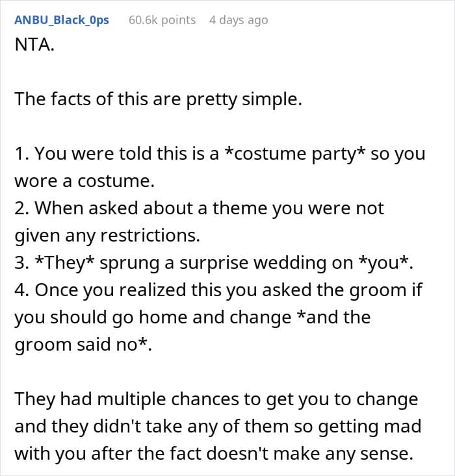Click the "wore a costume" line
This screenshot has width=455, height=476.
84,181
